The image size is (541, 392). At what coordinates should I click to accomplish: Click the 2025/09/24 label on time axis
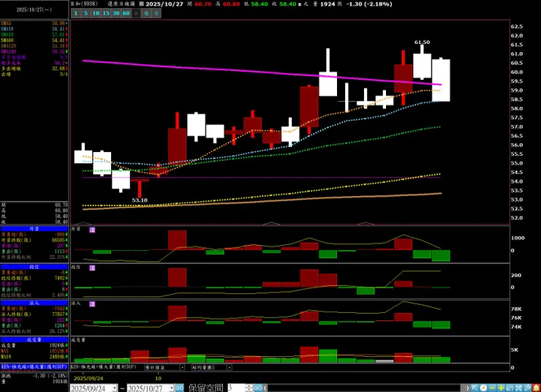88,378
